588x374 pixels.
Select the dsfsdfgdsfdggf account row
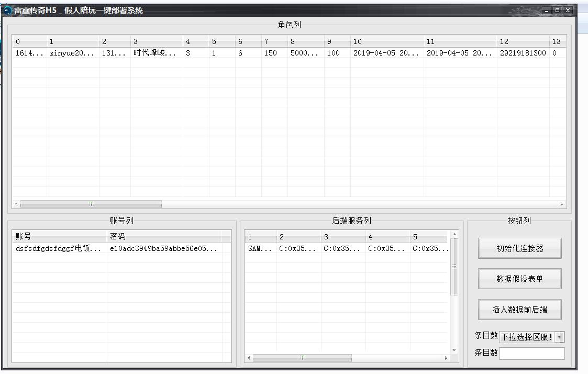[58, 249]
